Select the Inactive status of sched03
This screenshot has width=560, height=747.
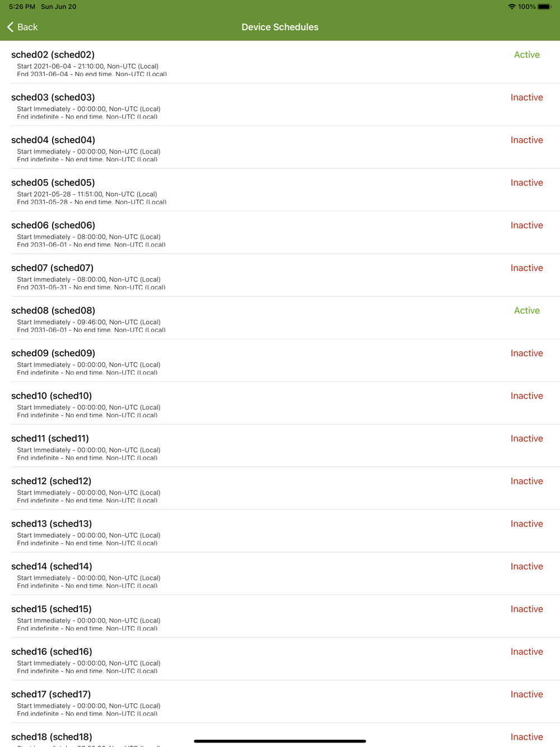[527, 97]
